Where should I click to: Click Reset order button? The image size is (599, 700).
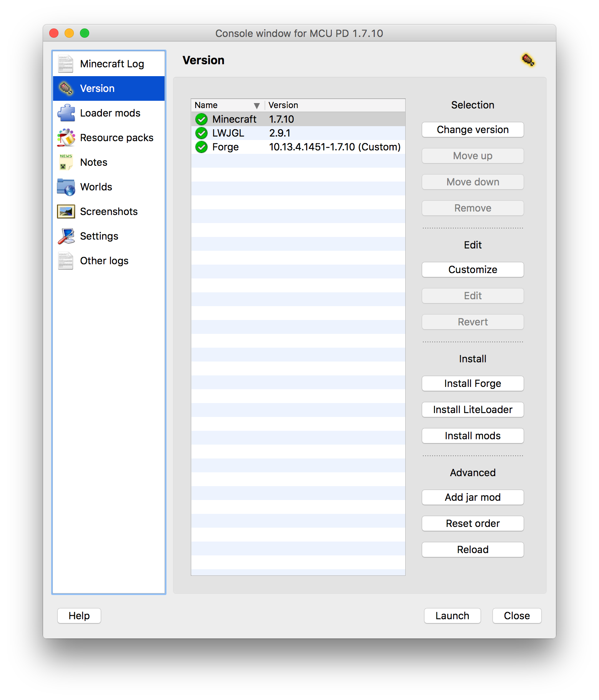coord(473,523)
